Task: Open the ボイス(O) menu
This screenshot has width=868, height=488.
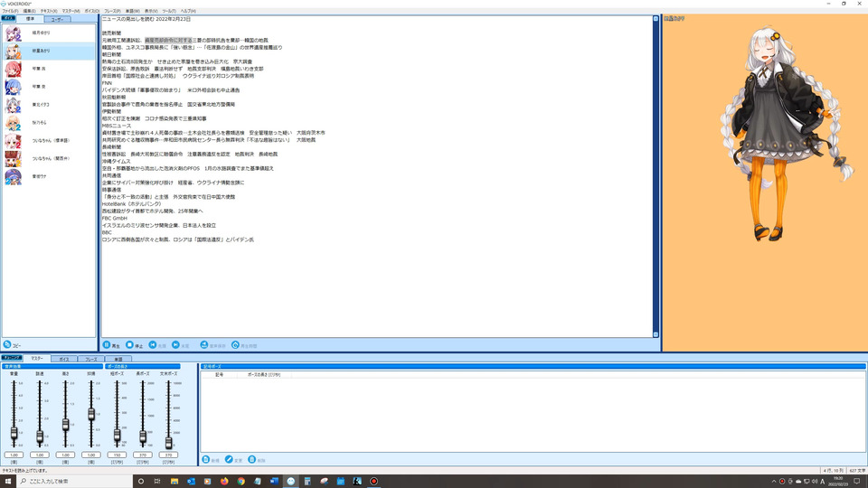Action: tap(92, 11)
